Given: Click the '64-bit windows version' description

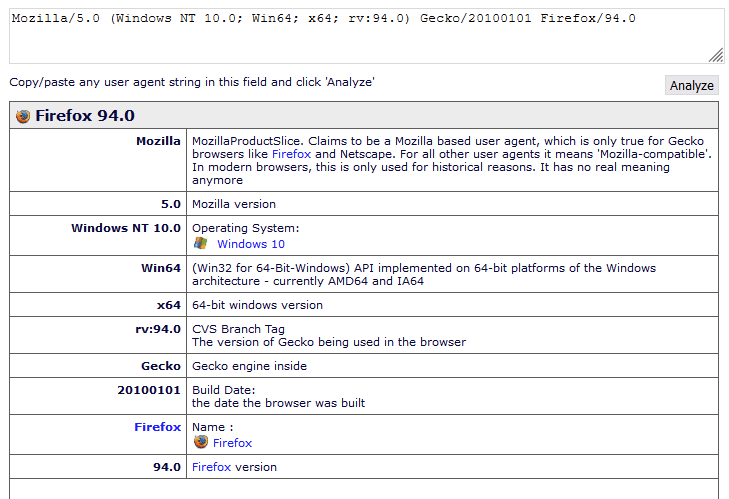Looking at the screenshot, I should tap(257, 305).
